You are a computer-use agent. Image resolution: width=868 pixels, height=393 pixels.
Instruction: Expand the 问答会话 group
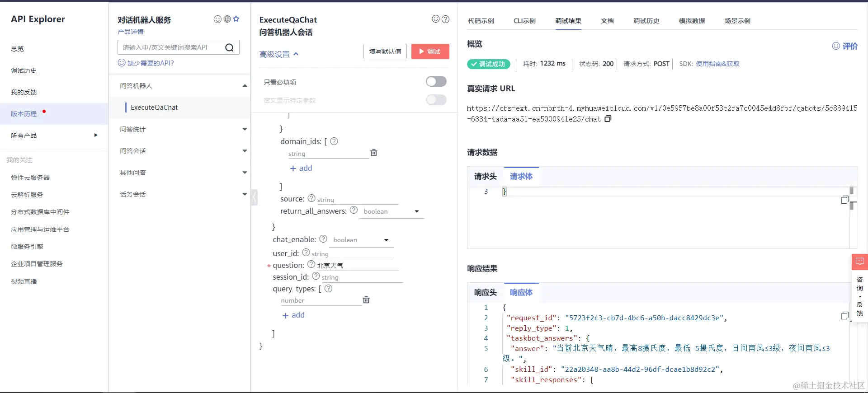tap(245, 151)
